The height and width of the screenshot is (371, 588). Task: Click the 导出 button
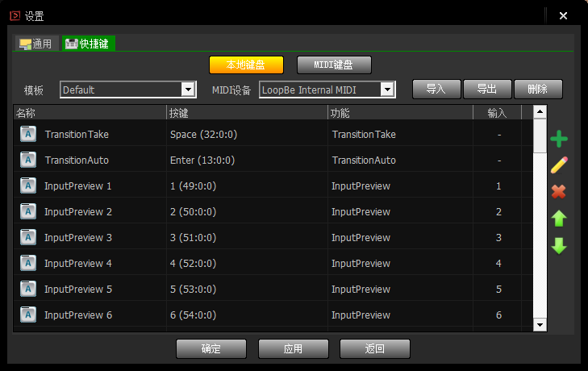[486, 90]
